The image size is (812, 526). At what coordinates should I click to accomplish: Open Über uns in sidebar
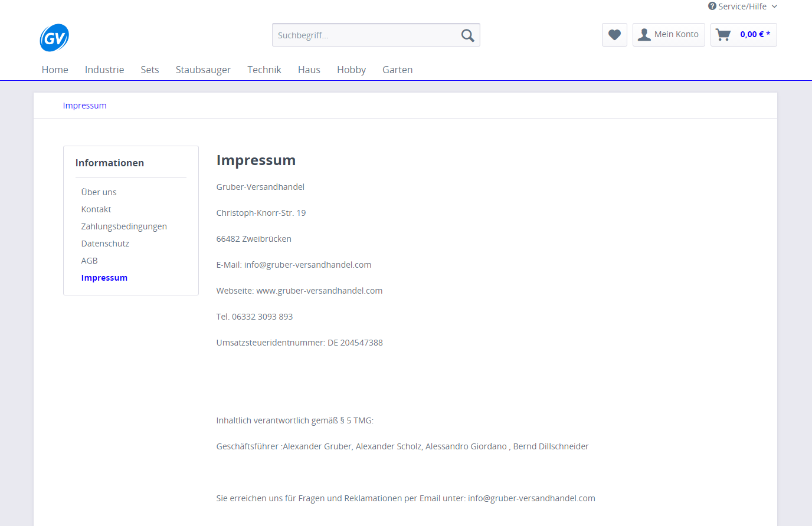(x=99, y=192)
